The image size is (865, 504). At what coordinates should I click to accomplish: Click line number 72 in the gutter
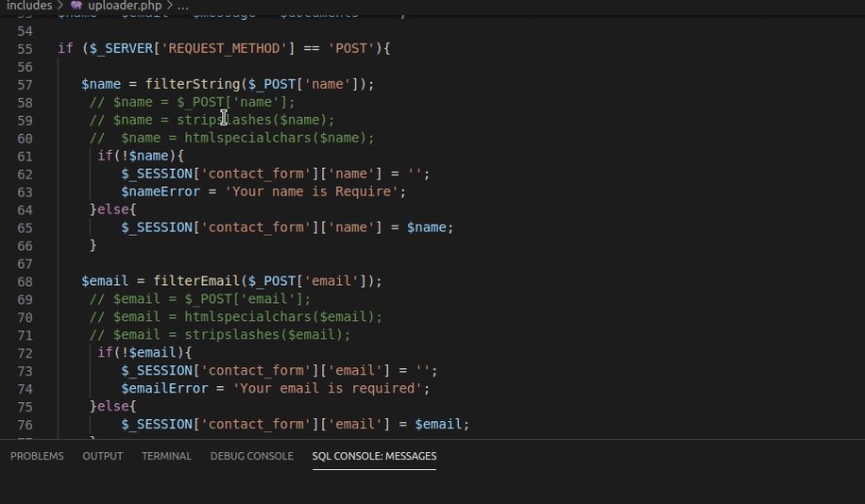pyautogui.click(x=25, y=354)
